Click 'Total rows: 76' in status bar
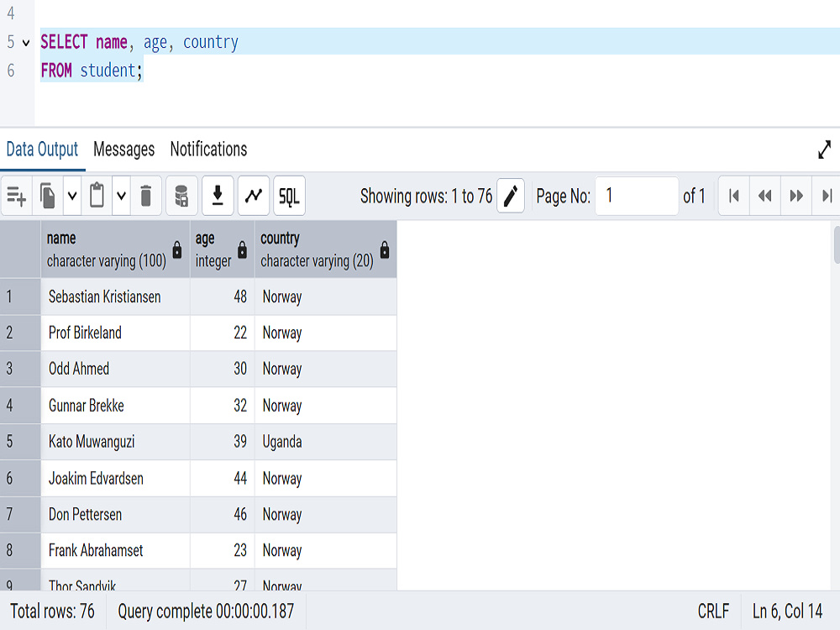This screenshot has height=630, width=840. pos(52,612)
